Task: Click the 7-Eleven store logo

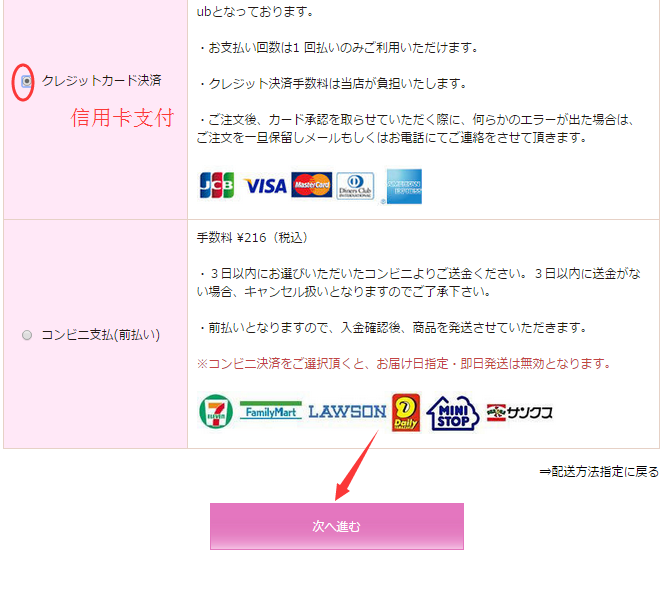Action: [x=216, y=411]
